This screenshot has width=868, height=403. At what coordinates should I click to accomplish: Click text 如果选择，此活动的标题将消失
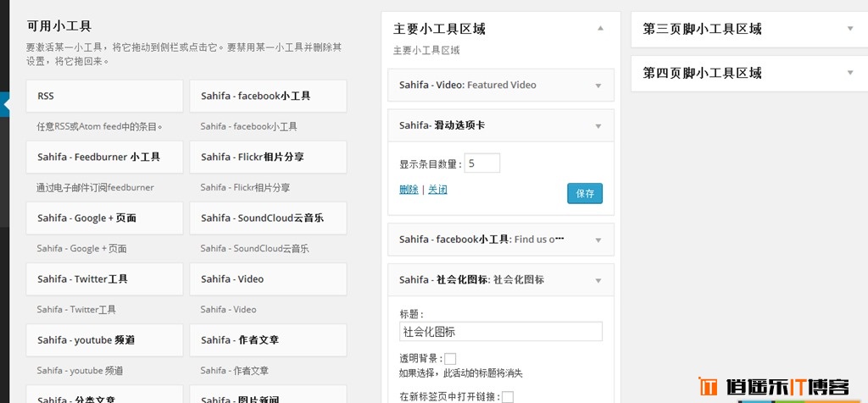click(x=460, y=373)
